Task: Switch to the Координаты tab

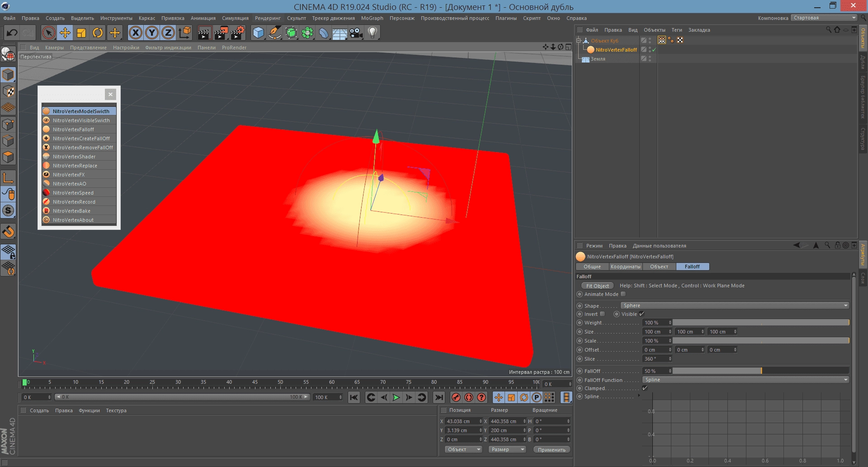Action: (626, 267)
